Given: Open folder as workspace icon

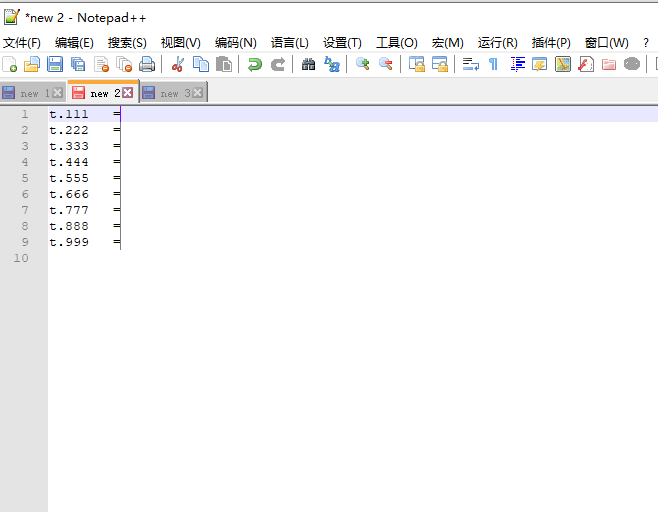Looking at the screenshot, I should (x=608, y=64).
